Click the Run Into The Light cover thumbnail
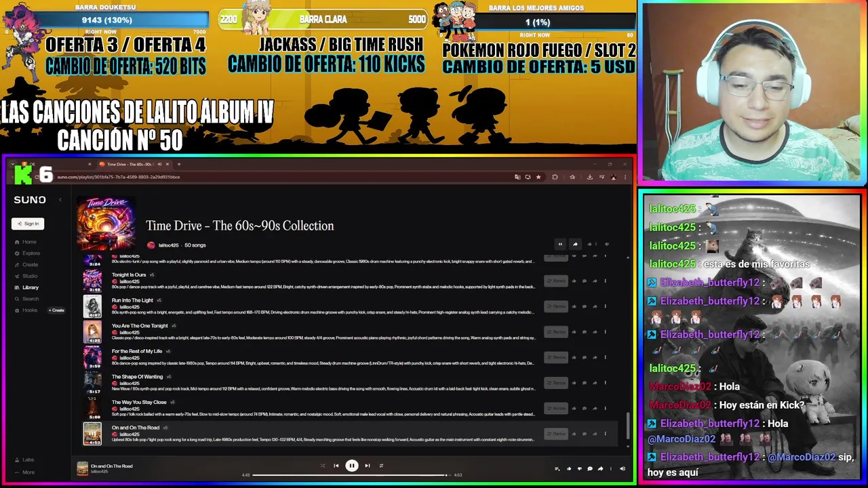This screenshot has width=868, height=488. click(92, 306)
